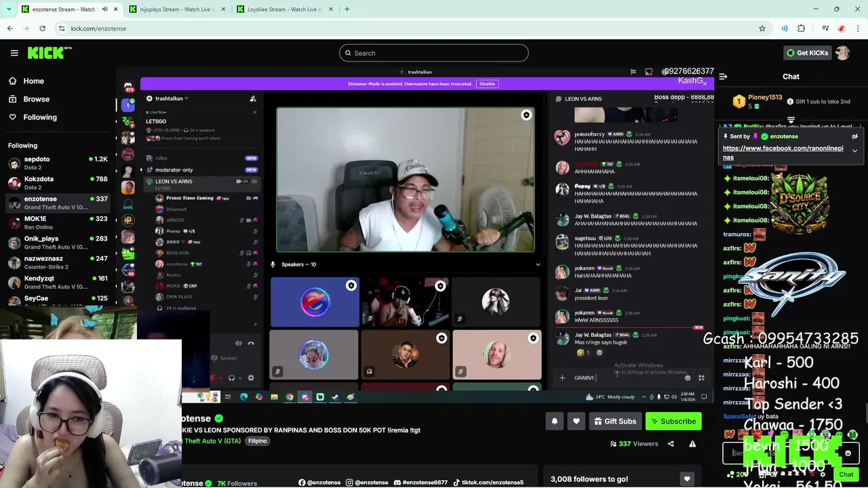
Task: View site information icon
Action: point(62,28)
